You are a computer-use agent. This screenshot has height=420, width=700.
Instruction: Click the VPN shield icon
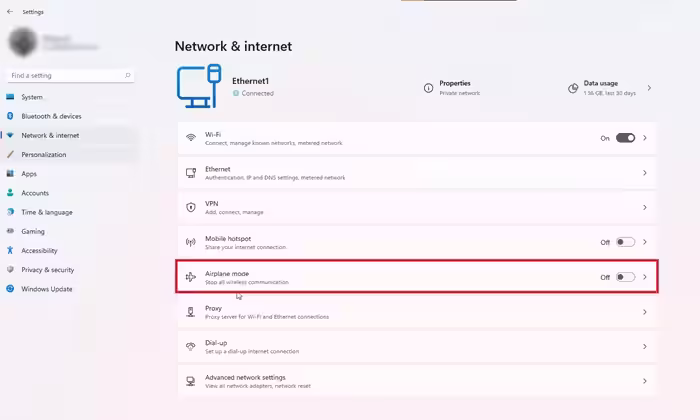(191, 207)
